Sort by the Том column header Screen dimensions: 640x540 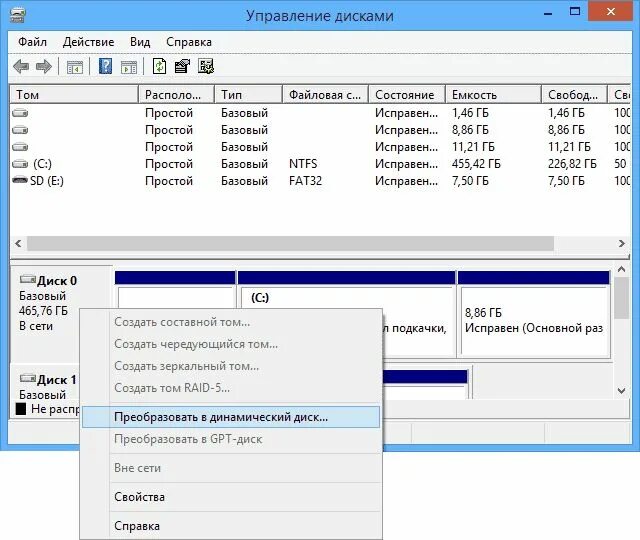point(74,95)
